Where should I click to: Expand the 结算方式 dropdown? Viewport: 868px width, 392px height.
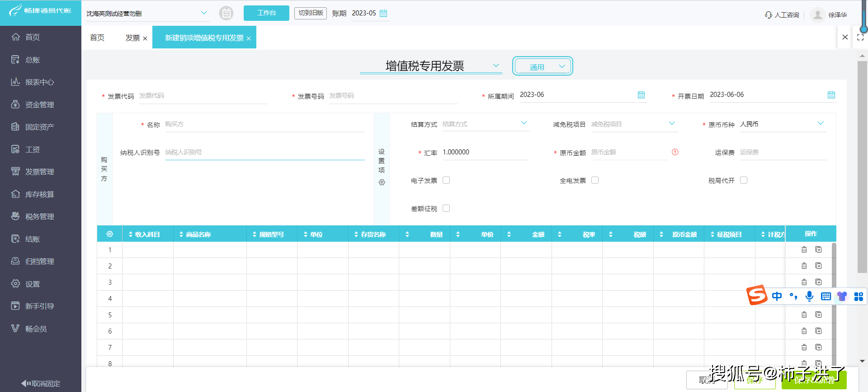point(524,123)
